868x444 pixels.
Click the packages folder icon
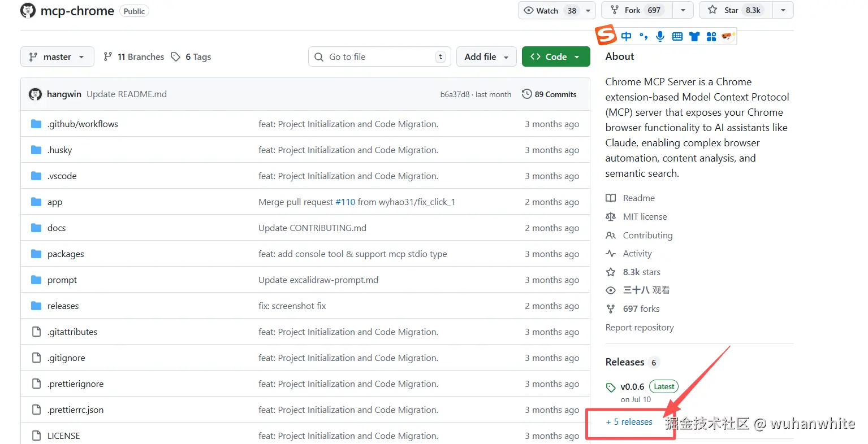36,254
